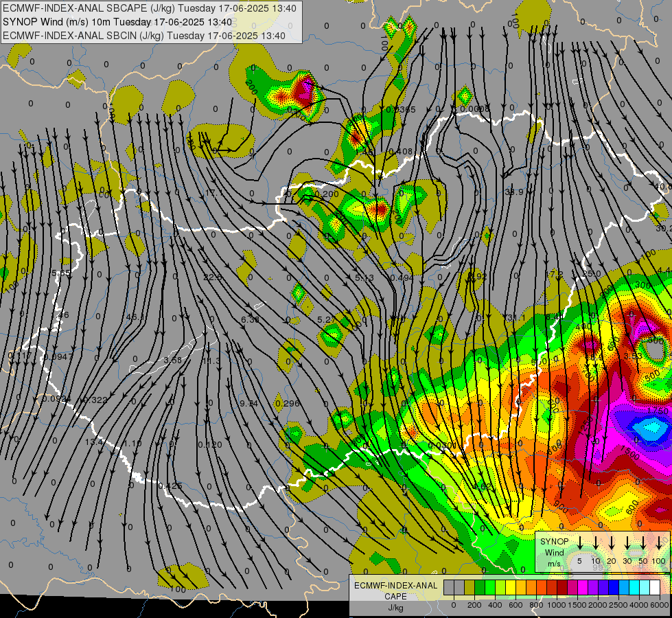
Task: Click the gray hole inside the purple CAPE region
Action: pyautogui.click(x=654, y=350)
